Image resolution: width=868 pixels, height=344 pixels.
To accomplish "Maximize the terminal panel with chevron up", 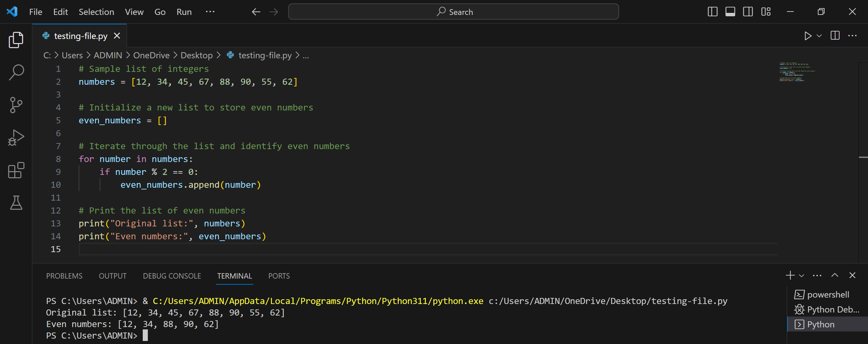I will click(835, 275).
